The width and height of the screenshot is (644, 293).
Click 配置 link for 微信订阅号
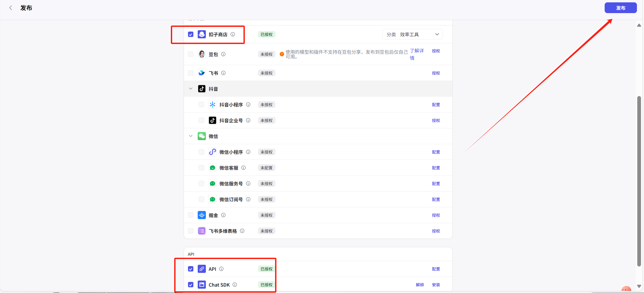tap(436, 199)
